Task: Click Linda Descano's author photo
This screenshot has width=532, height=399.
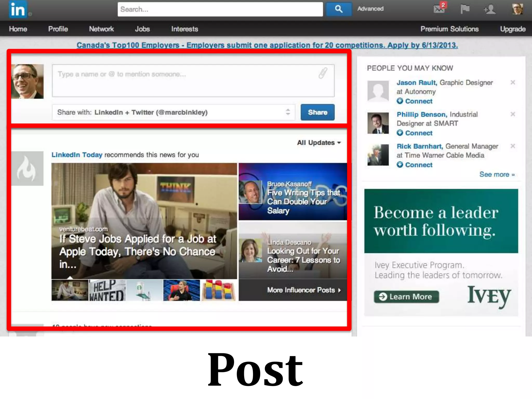Action: pos(250,250)
